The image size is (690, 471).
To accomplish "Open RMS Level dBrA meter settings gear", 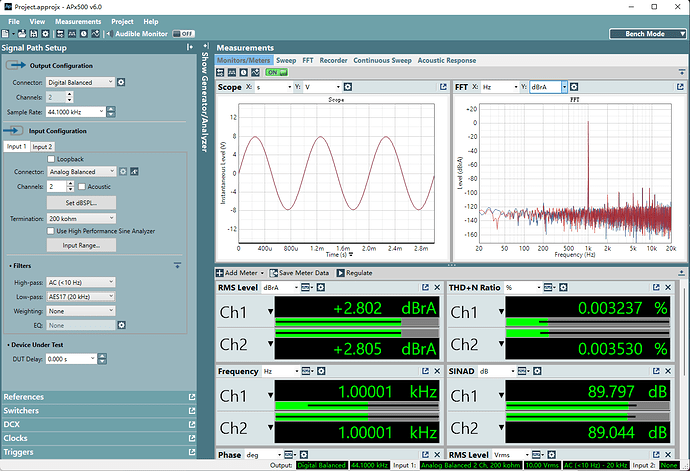I will coord(321,287).
